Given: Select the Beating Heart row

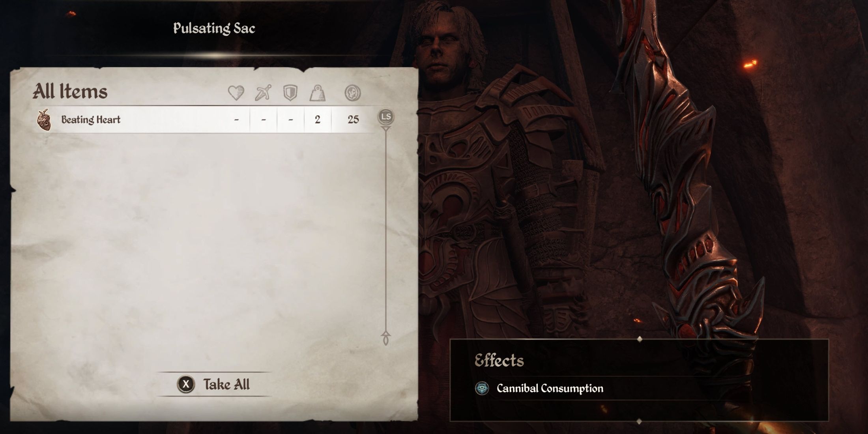Looking at the screenshot, I should (205, 120).
